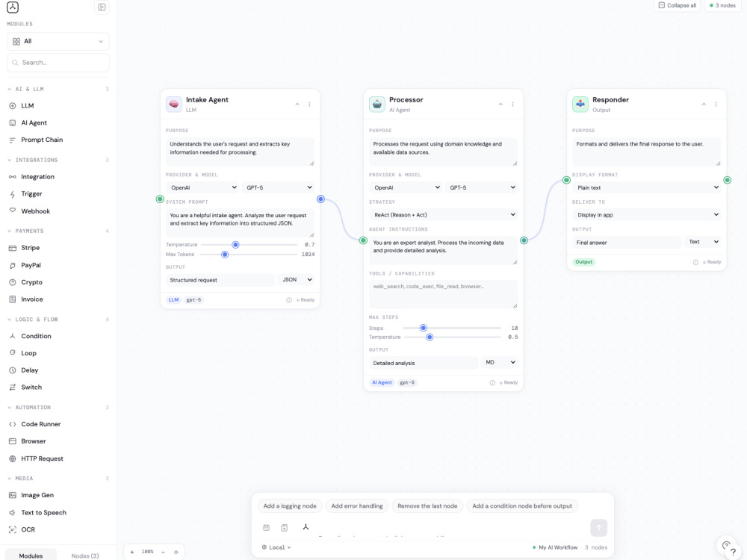
Task: Adjust the Max Tokens slider
Action: click(x=249, y=255)
